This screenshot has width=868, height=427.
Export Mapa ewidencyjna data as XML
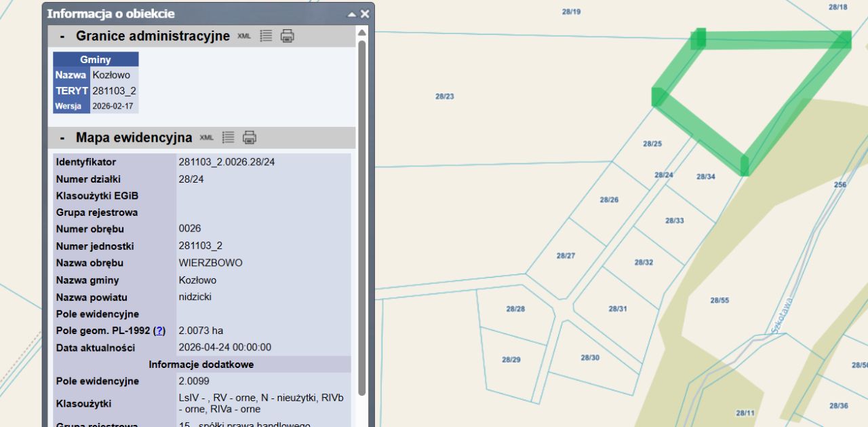(x=206, y=138)
